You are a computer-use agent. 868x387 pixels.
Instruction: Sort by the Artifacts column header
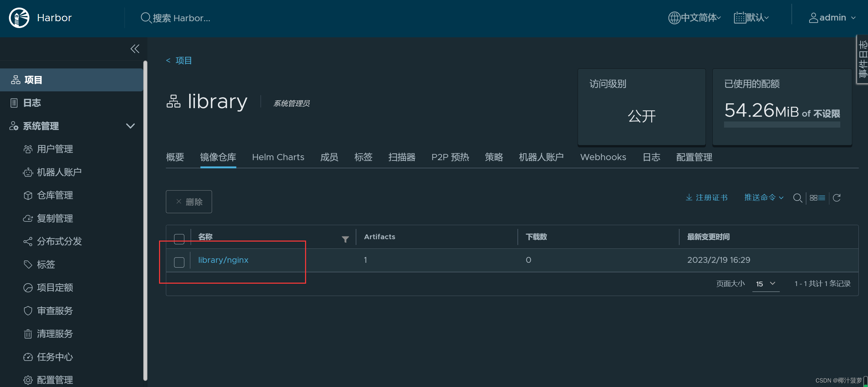[380, 237]
